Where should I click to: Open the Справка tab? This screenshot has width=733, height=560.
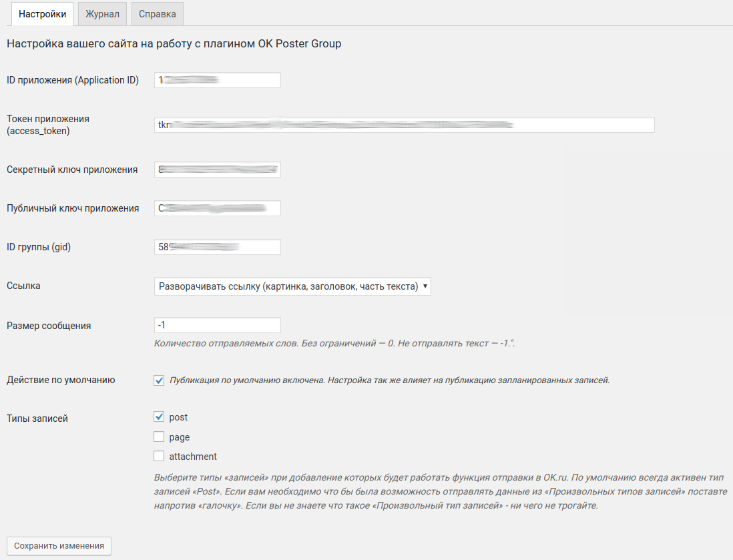[158, 14]
